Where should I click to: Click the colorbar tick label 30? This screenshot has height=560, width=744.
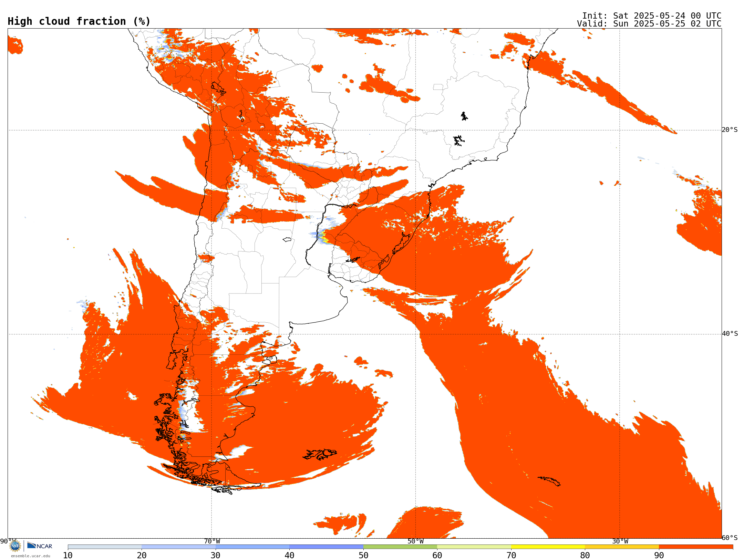(216, 555)
